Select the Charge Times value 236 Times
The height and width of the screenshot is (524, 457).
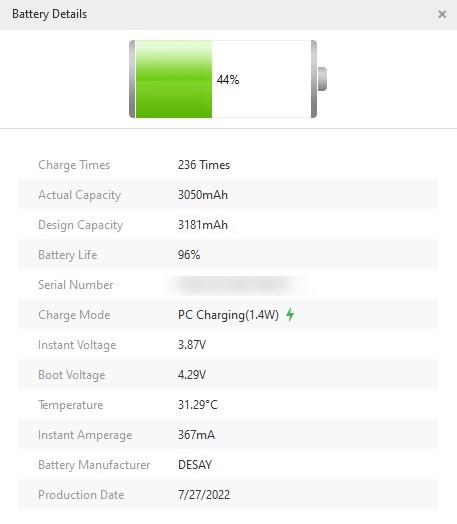pos(204,165)
